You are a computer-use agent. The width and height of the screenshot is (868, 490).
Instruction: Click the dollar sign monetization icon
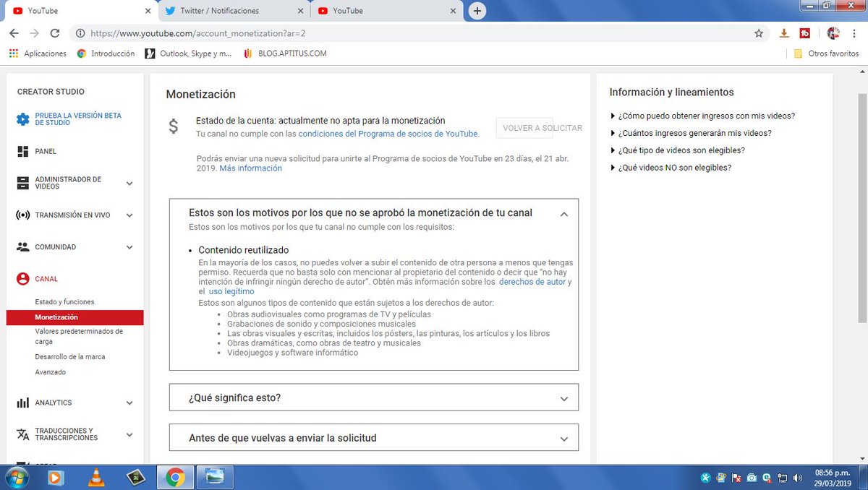tap(174, 126)
